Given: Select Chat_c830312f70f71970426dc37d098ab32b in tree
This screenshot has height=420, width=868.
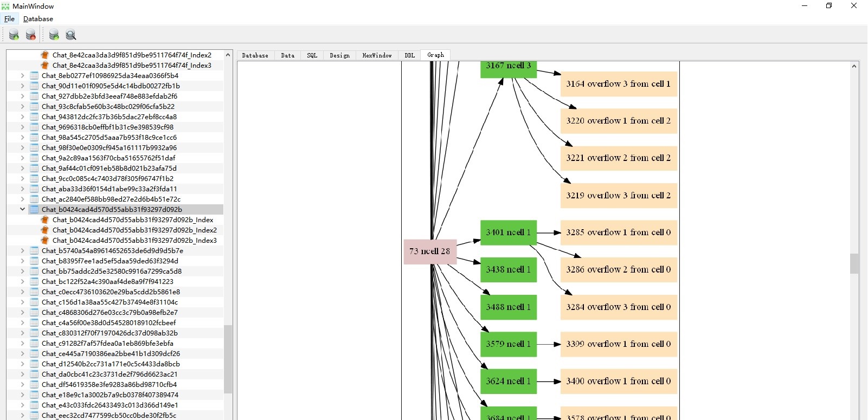Looking at the screenshot, I should click(x=110, y=333).
